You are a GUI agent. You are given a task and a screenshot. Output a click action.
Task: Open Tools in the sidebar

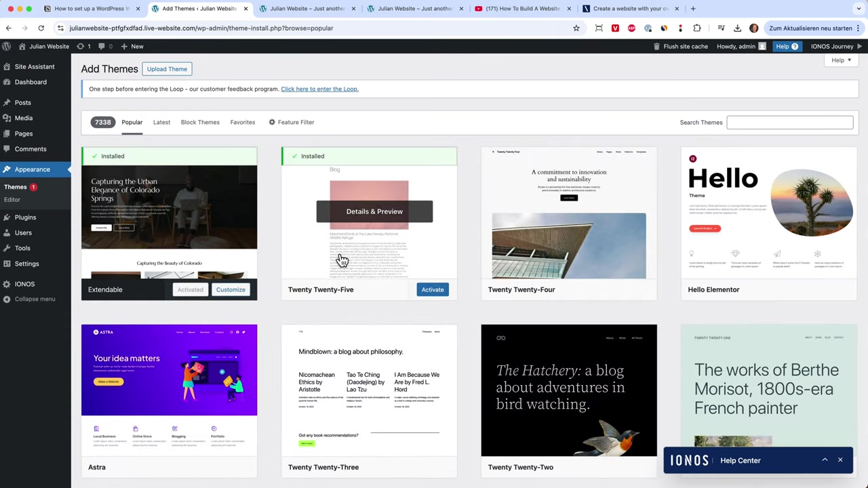coord(22,248)
